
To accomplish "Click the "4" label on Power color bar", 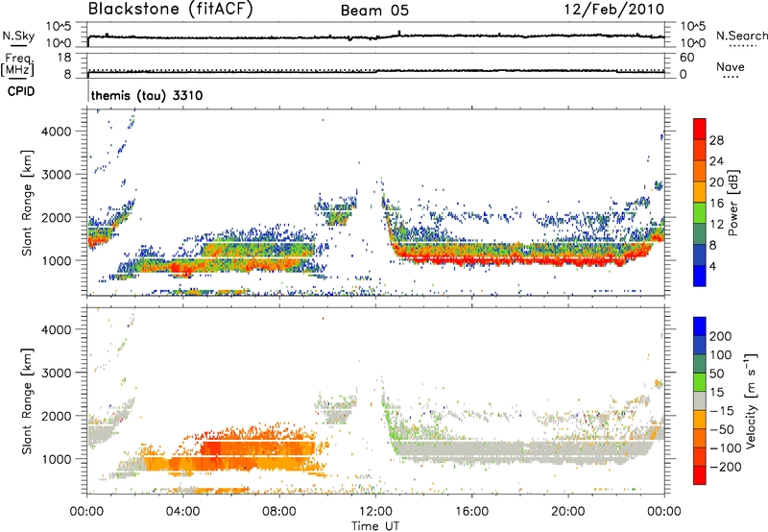I will [x=713, y=266].
